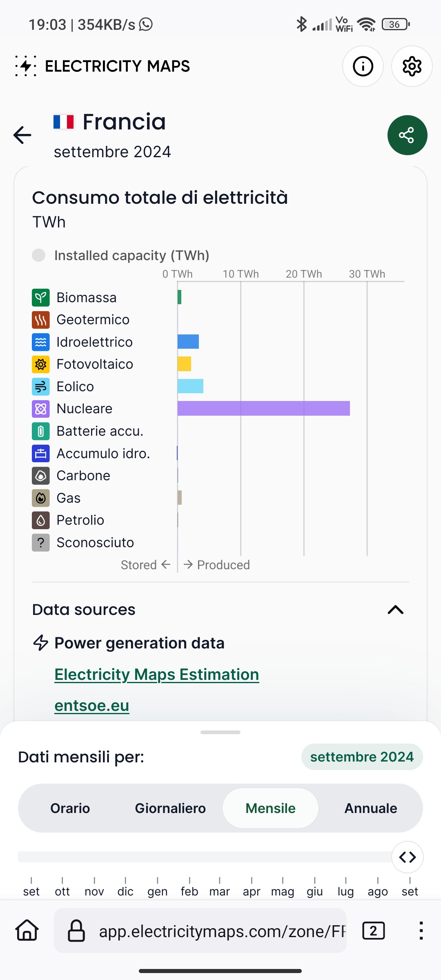Open the entsoe.eu source link
441x980 pixels.
(92, 706)
